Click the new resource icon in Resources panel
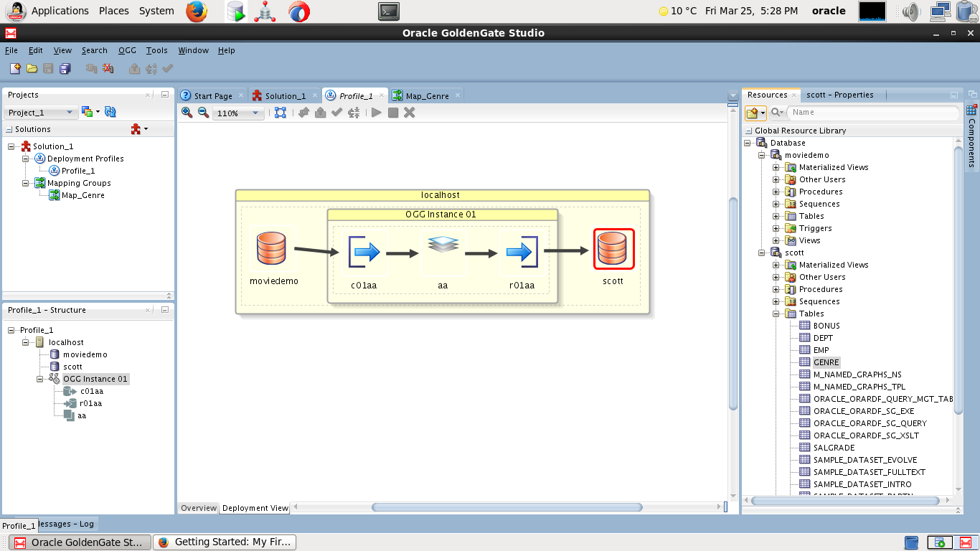 [x=755, y=113]
